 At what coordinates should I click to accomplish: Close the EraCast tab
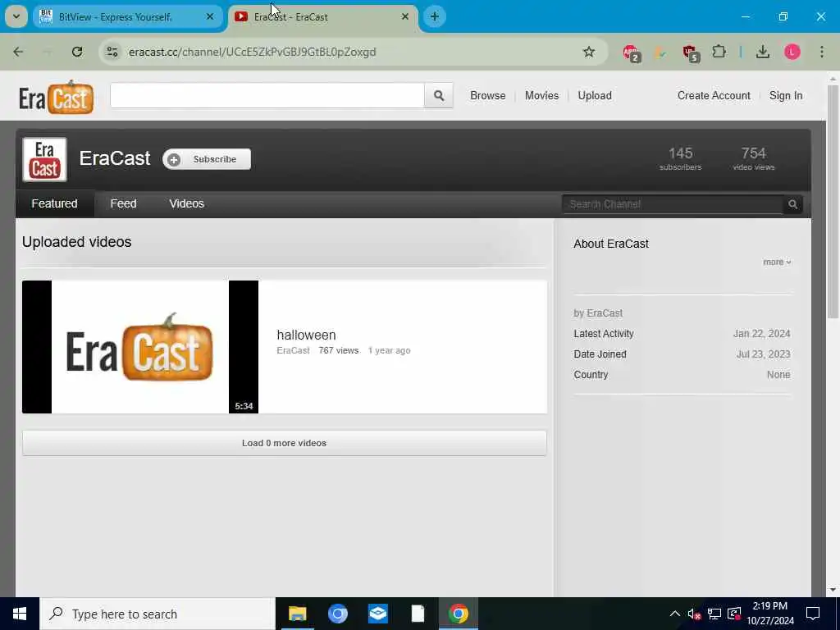coord(405,16)
